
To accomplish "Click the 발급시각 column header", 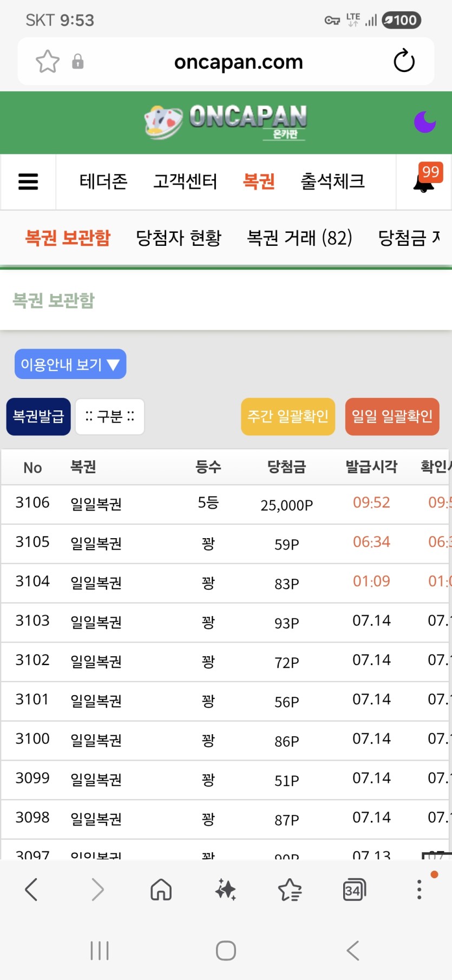I will [371, 467].
